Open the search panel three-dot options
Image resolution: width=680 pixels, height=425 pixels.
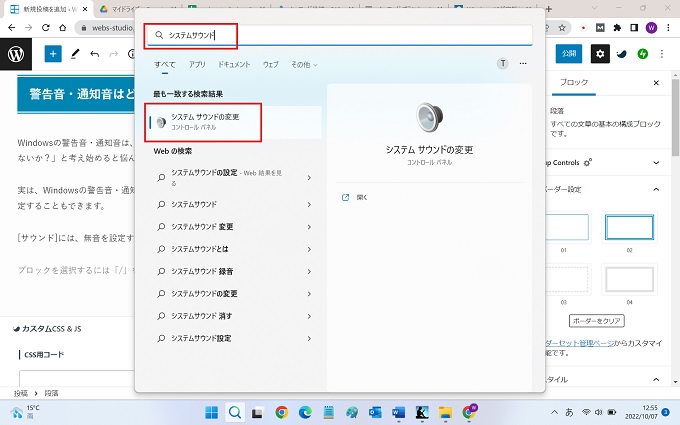(523, 64)
